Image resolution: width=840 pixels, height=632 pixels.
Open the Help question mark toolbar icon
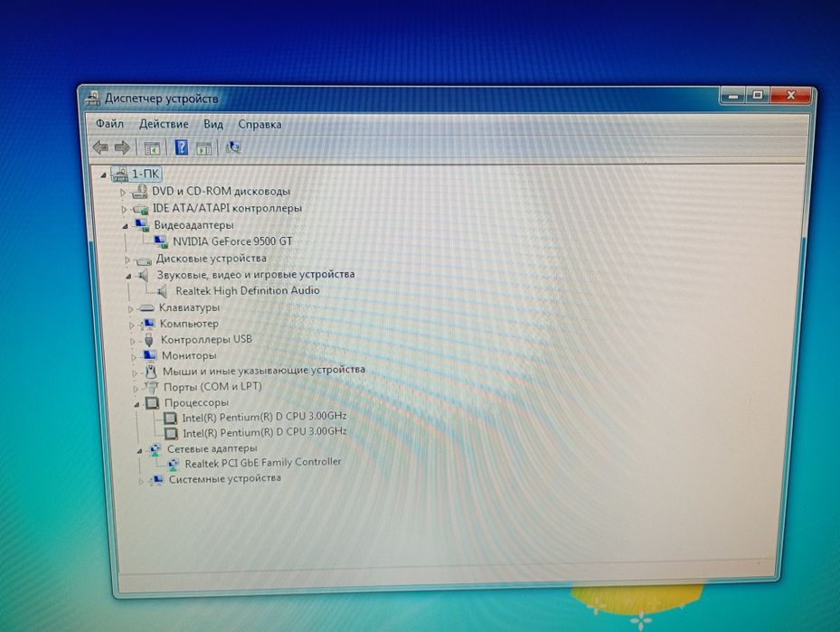(x=182, y=147)
